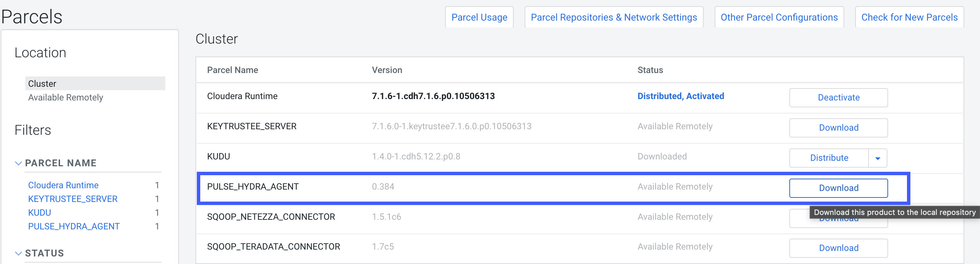980x264 pixels.
Task: Deactivate the Cloudera Runtime parcel
Action: point(838,98)
